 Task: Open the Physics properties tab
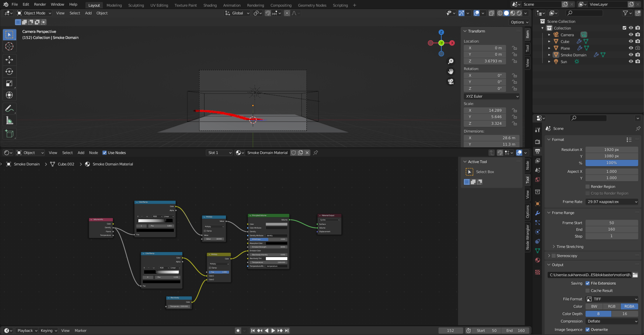click(538, 232)
